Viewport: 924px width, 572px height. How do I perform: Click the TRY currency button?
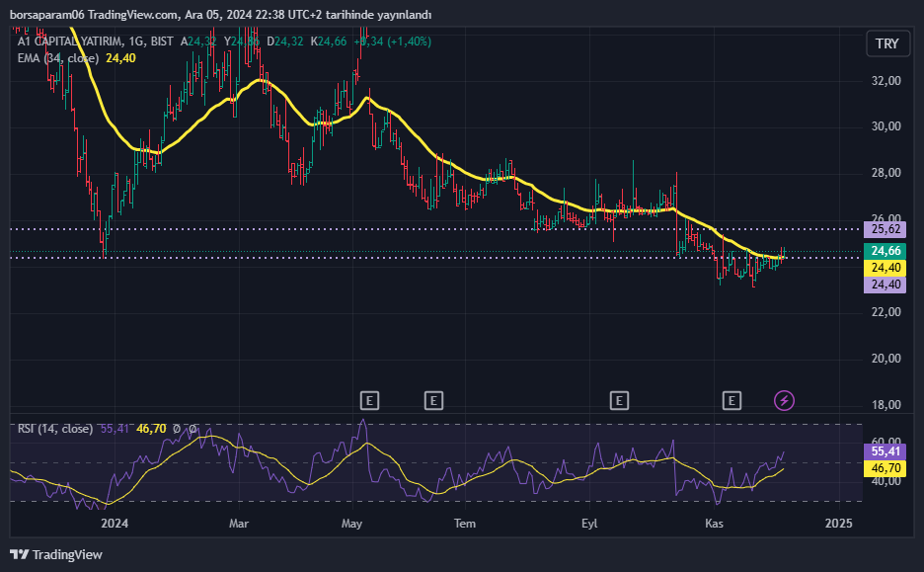coord(887,43)
